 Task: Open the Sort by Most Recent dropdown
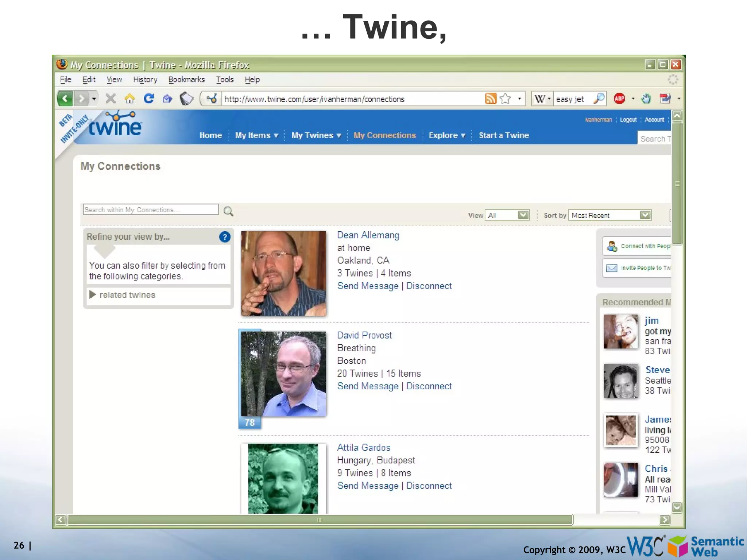click(609, 215)
